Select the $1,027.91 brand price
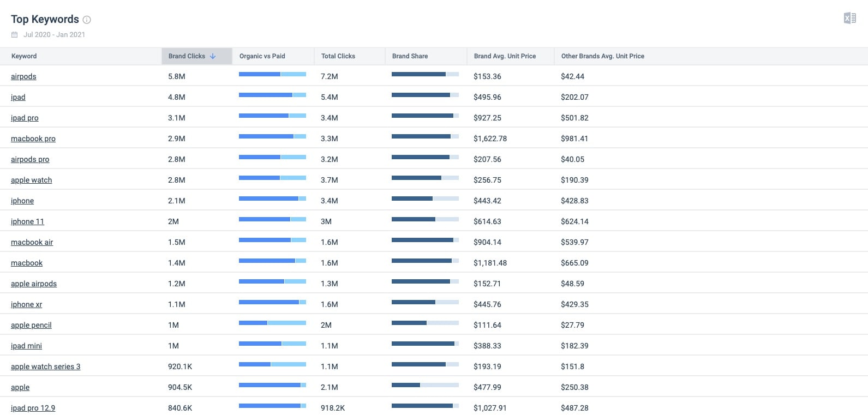Viewport: 868px width, 415px height. (490, 408)
